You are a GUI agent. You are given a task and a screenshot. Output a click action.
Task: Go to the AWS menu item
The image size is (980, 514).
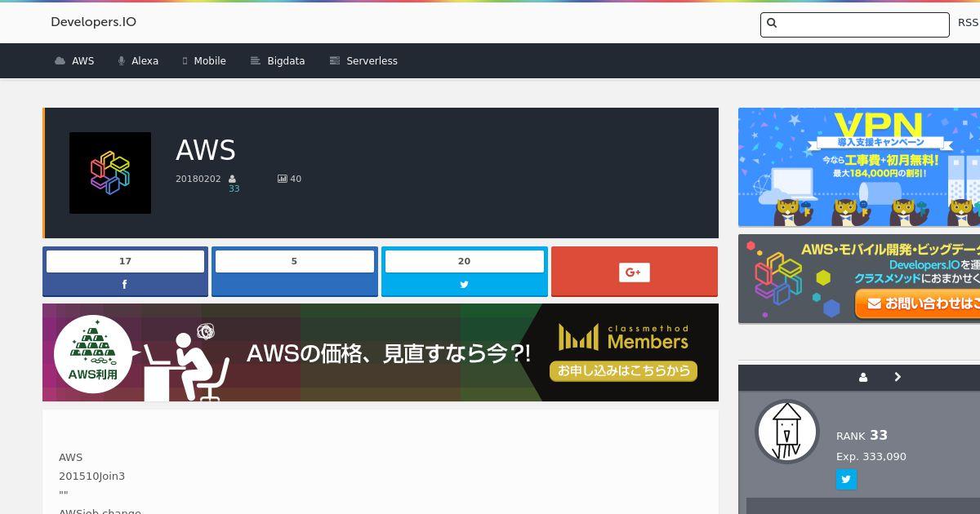point(74,61)
